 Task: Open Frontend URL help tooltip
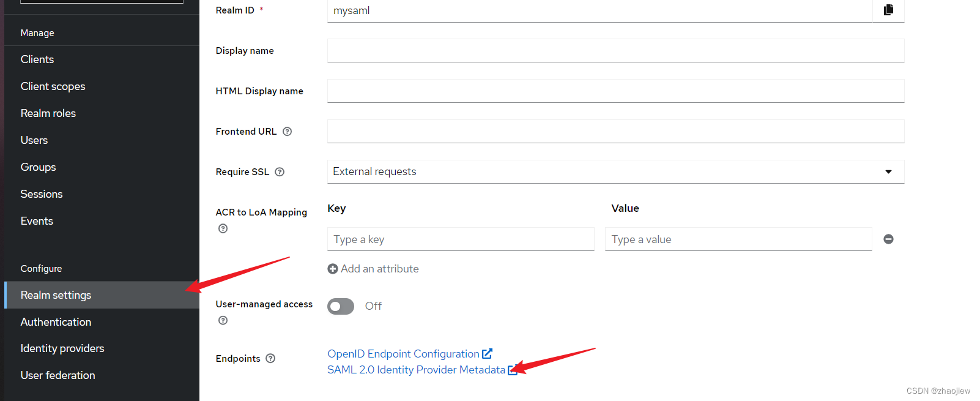(287, 132)
